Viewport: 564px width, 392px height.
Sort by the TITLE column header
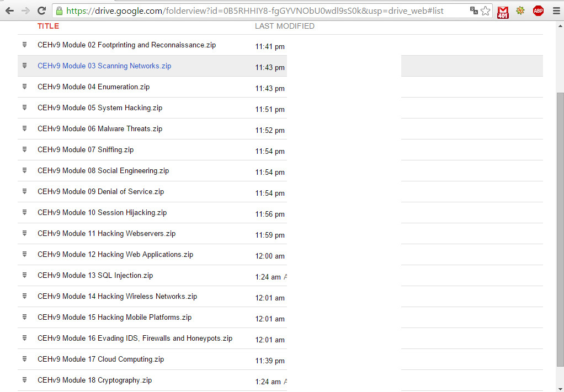pos(48,26)
